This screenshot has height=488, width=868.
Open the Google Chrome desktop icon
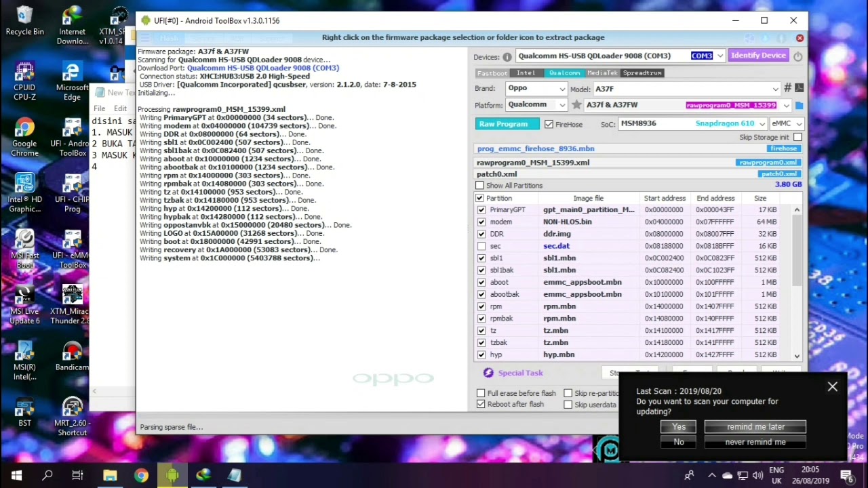pyautogui.click(x=24, y=138)
